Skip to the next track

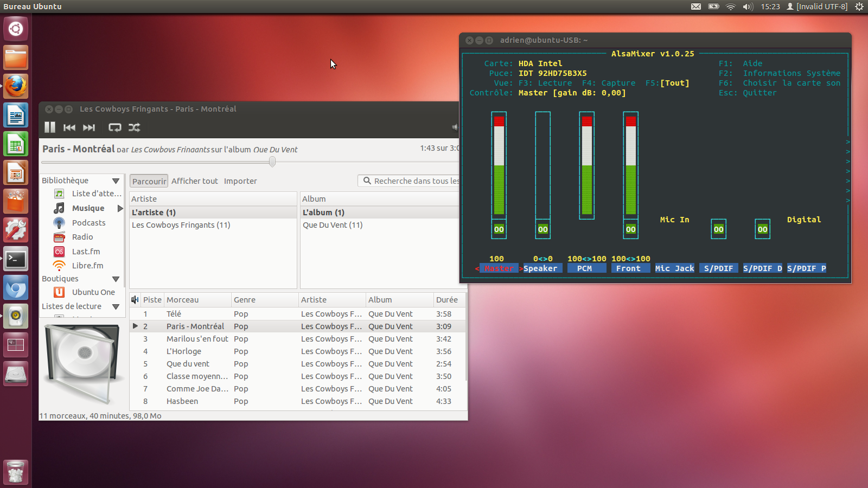(x=89, y=127)
